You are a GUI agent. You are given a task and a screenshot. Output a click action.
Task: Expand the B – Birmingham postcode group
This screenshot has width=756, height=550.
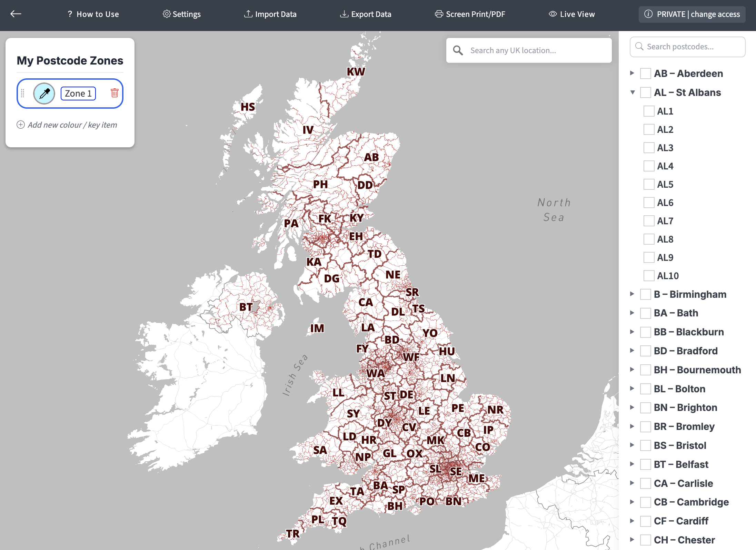(x=632, y=294)
